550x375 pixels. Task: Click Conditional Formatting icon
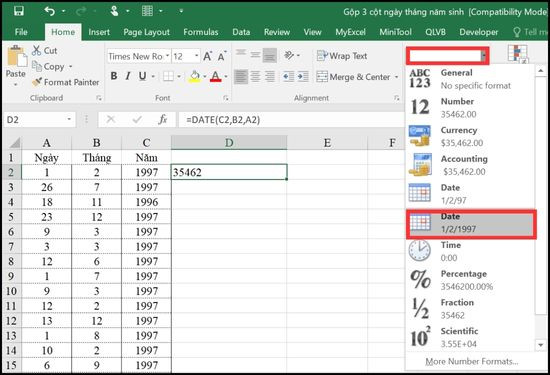click(x=518, y=54)
